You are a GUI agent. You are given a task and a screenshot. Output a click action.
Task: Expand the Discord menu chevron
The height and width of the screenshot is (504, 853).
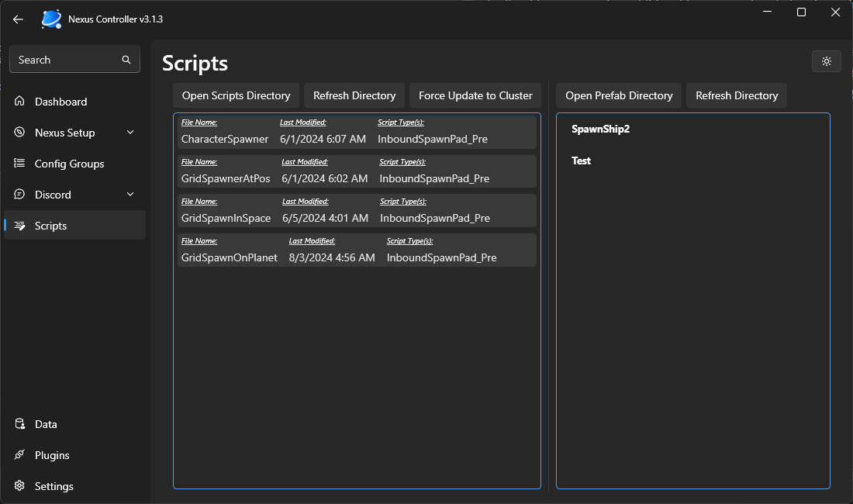pos(130,195)
